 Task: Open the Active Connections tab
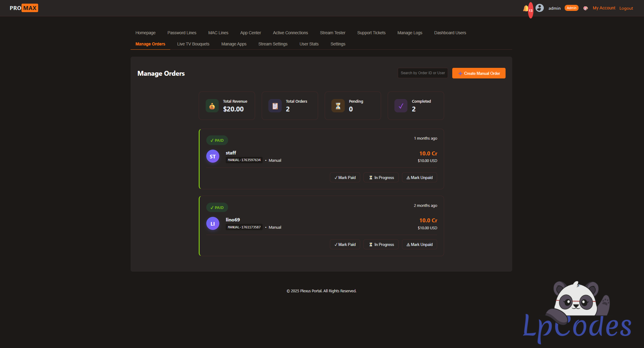[290, 33]
